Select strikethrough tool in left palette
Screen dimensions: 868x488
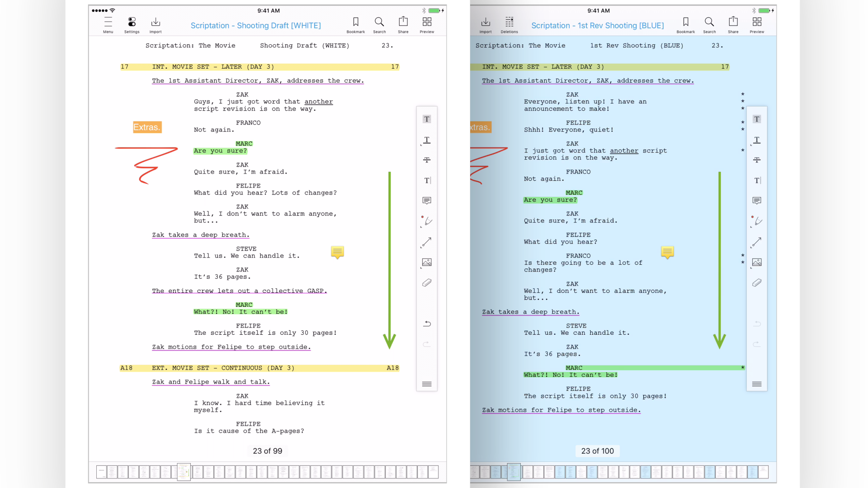[x=427, y=160]
